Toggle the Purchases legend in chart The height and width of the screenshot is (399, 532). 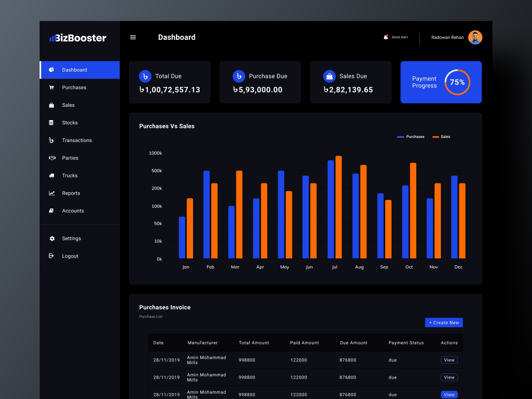point(411,137)
